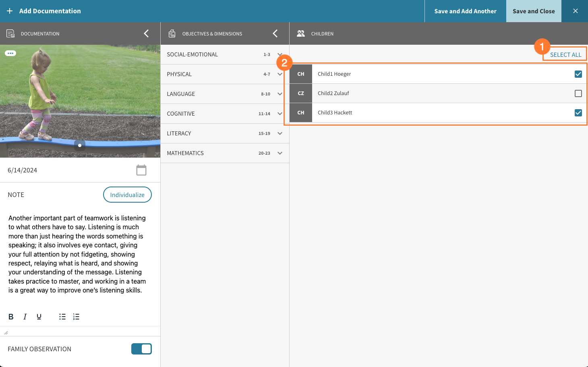588x367 pixels.
Task: Apply bold formatting to the note
Action: 11,317
